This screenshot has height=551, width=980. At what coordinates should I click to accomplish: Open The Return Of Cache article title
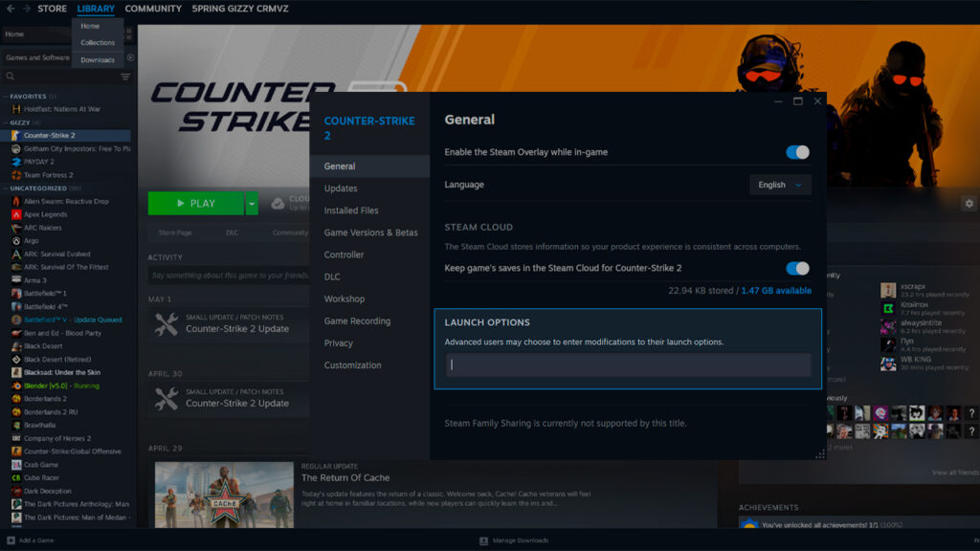coord(345,478)
